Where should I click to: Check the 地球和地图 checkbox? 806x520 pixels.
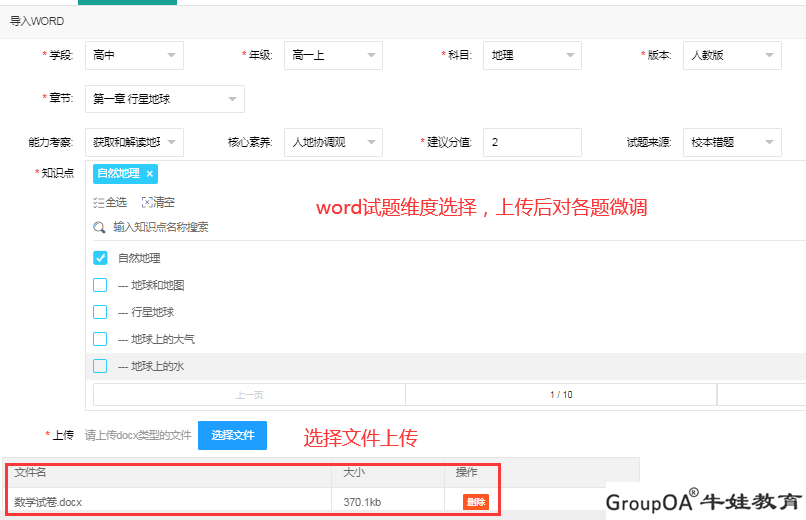(100, 285)
